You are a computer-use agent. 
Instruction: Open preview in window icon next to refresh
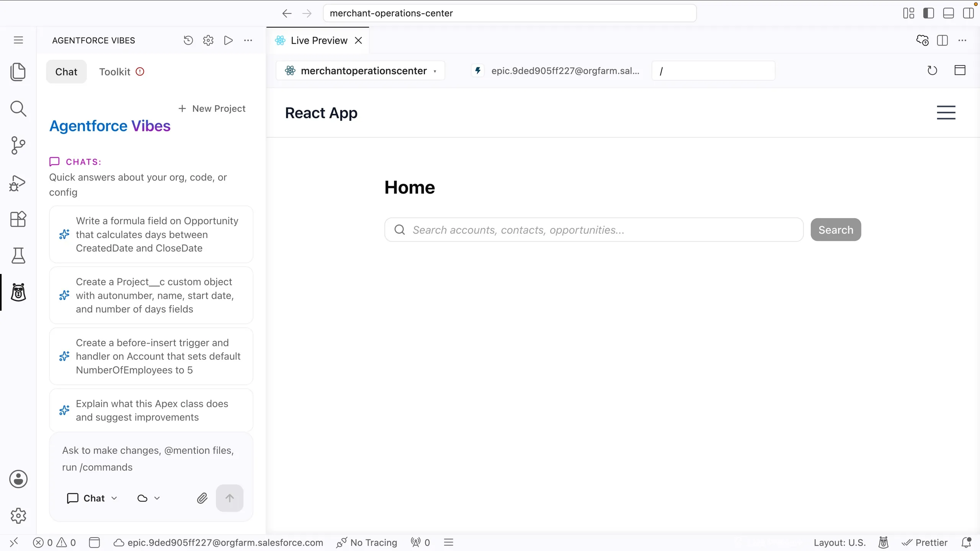[960, 70]
